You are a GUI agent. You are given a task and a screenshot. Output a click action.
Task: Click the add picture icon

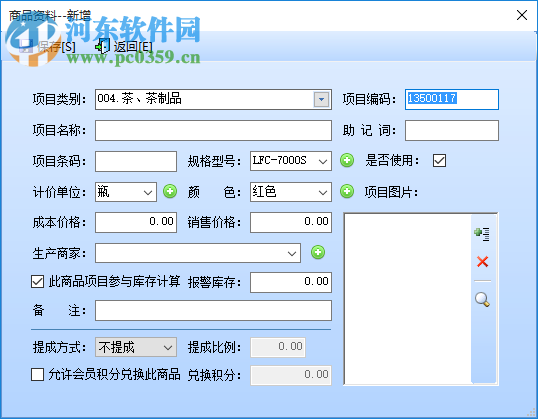[482, 234]
